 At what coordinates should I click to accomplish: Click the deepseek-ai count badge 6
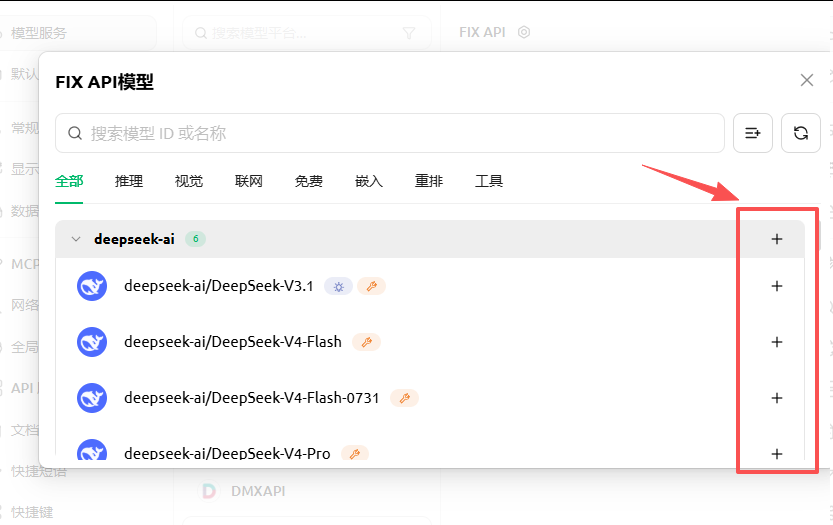point(196,239)
